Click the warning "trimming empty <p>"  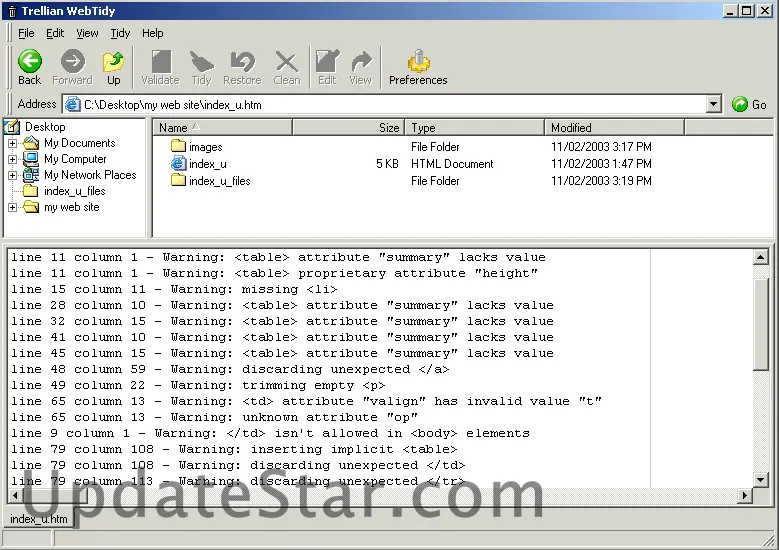198,385
